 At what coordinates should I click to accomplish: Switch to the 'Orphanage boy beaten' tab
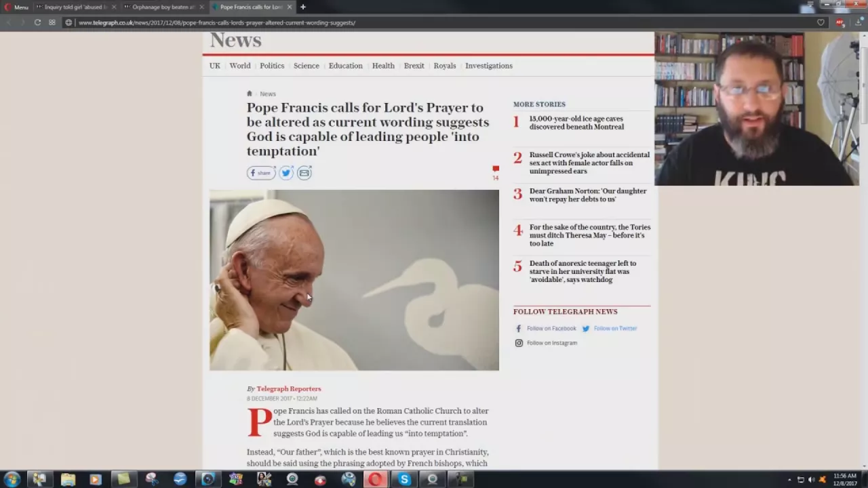tap(163, 7)
